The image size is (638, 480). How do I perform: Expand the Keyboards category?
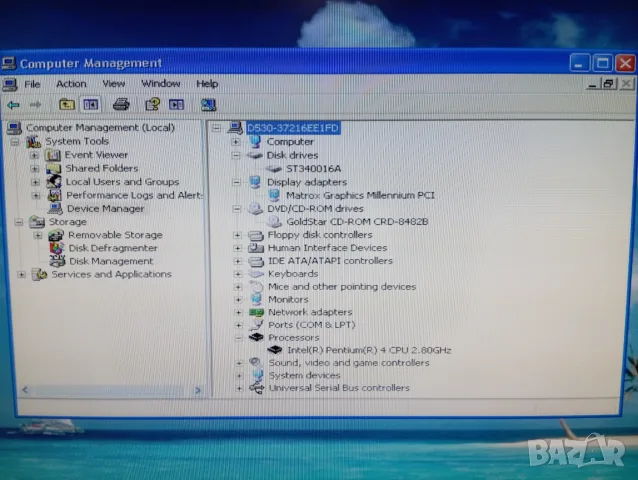click(x=238, y=274)
